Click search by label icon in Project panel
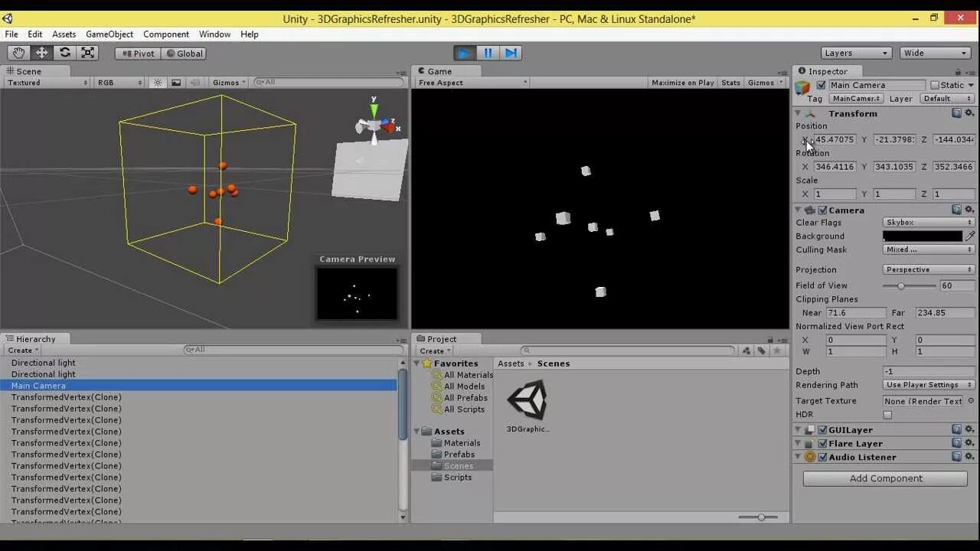The image size is (980, 551). (762, 350)
